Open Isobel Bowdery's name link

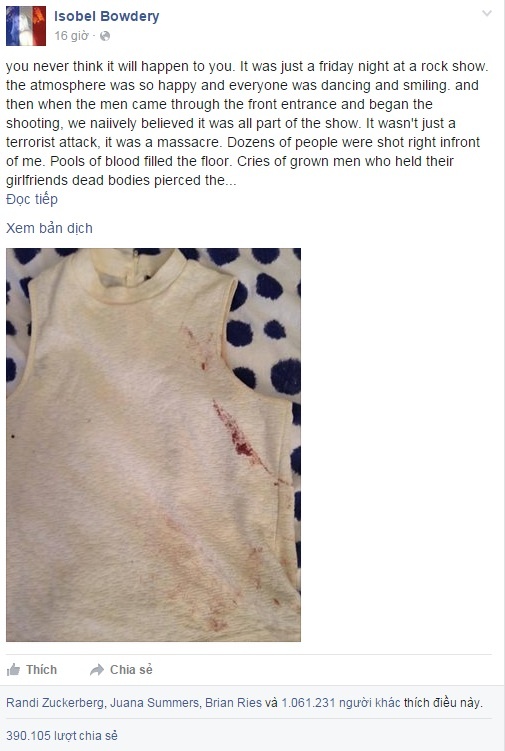[x=106, y=16]
